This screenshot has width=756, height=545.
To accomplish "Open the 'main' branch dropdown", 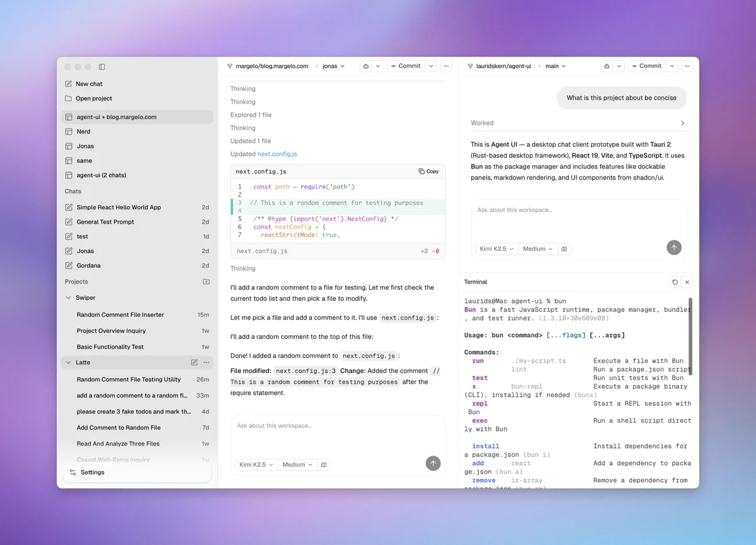I will click(x=556, y=66).
